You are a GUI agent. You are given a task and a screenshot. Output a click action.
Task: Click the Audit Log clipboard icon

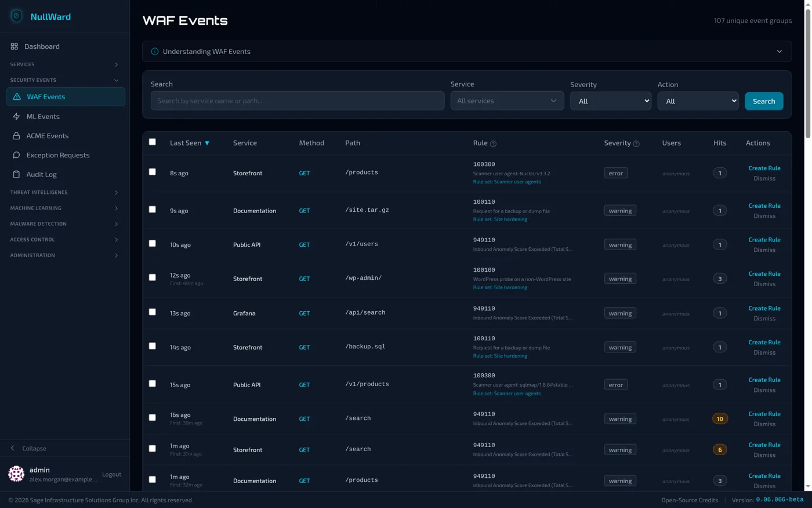(16, 174)
